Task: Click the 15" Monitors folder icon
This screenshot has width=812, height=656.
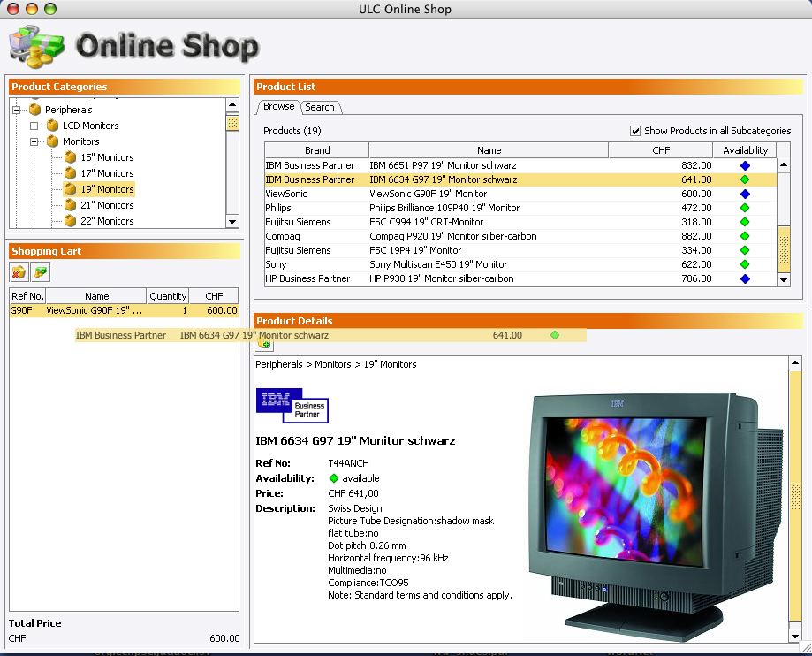Action: coord(71,157)
